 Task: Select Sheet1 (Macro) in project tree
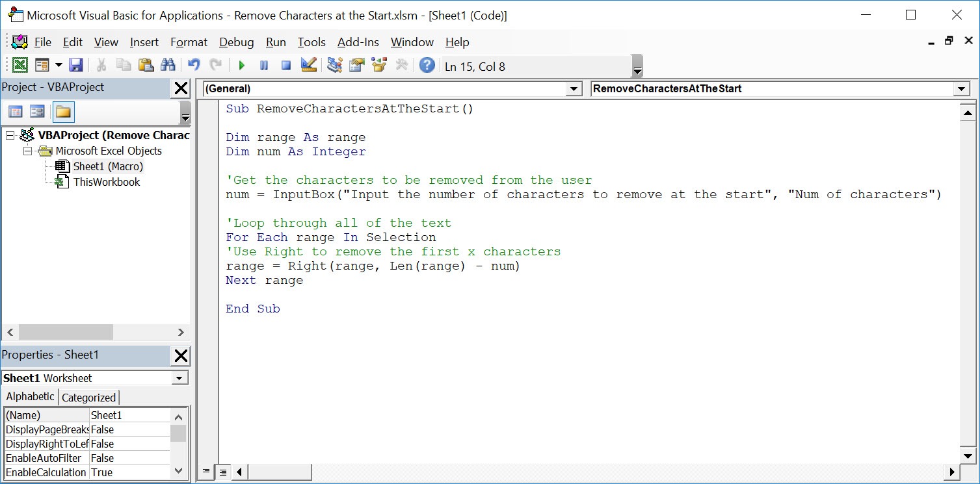pos(108,166)
